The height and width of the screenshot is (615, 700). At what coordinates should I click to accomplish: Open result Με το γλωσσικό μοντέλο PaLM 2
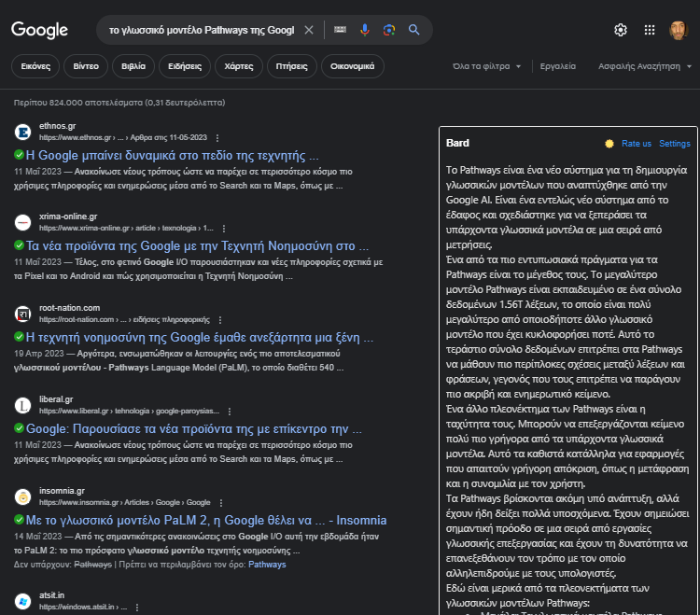click(206, 521)
